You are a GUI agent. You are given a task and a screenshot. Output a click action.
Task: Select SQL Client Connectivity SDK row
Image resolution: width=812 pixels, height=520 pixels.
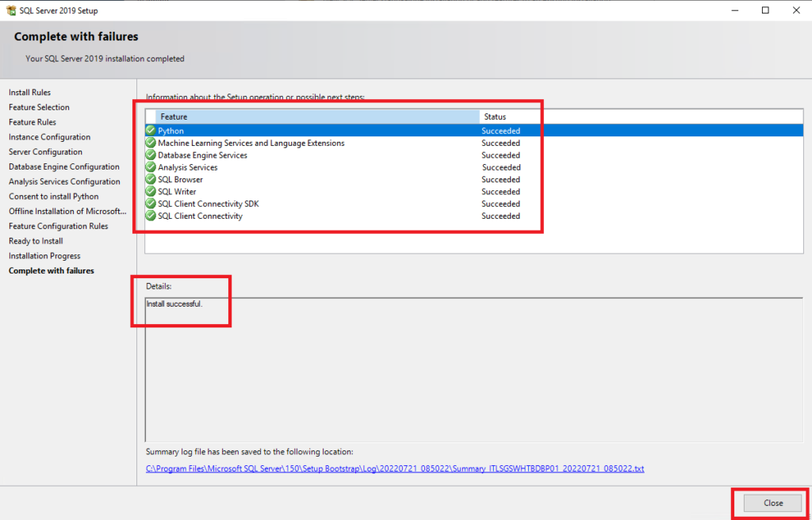click(x=474, y=204)
